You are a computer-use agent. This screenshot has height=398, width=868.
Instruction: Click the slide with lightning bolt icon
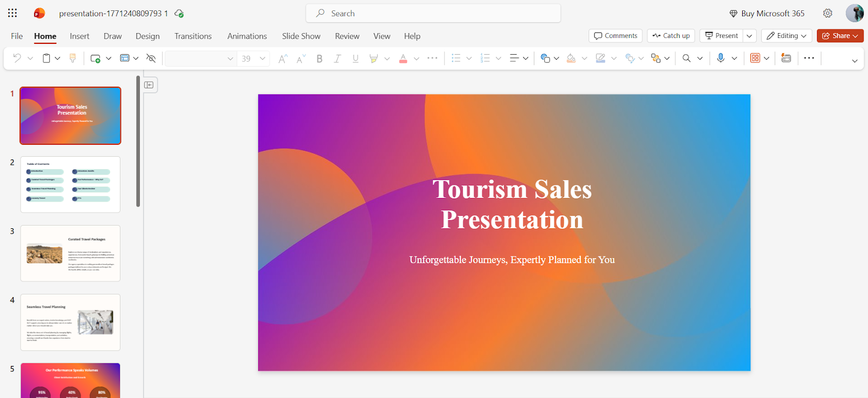(786, 58)
